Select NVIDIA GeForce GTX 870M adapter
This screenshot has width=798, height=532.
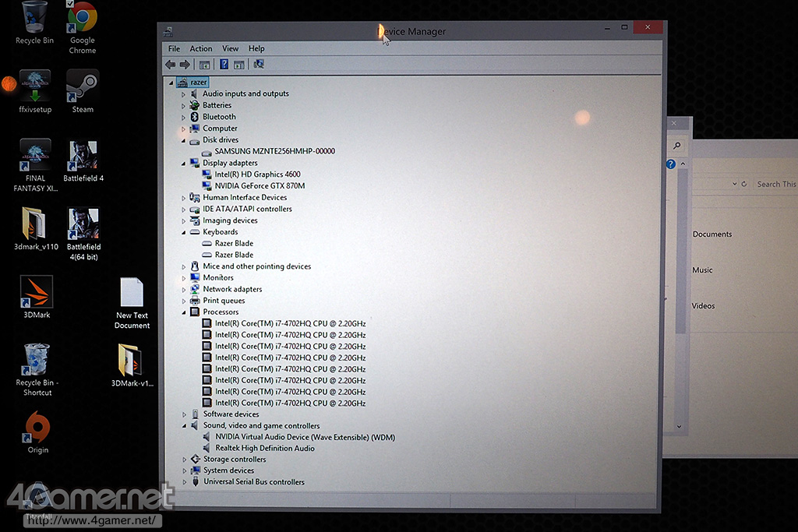coord(260,185)
